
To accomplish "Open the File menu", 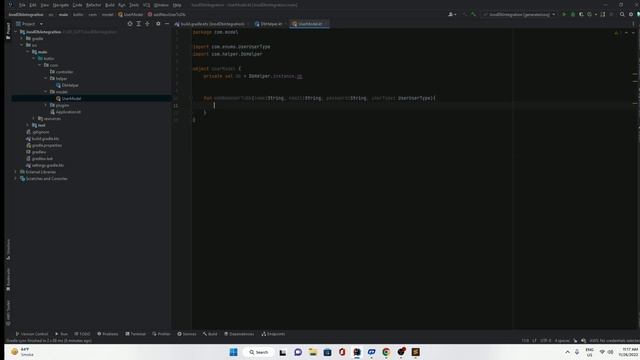I will (22, 5).
